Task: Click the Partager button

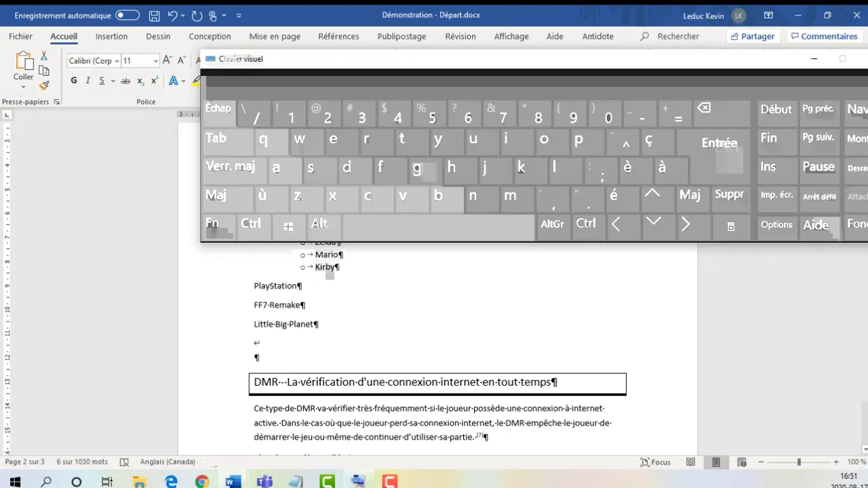Action: tap(753, 37)
